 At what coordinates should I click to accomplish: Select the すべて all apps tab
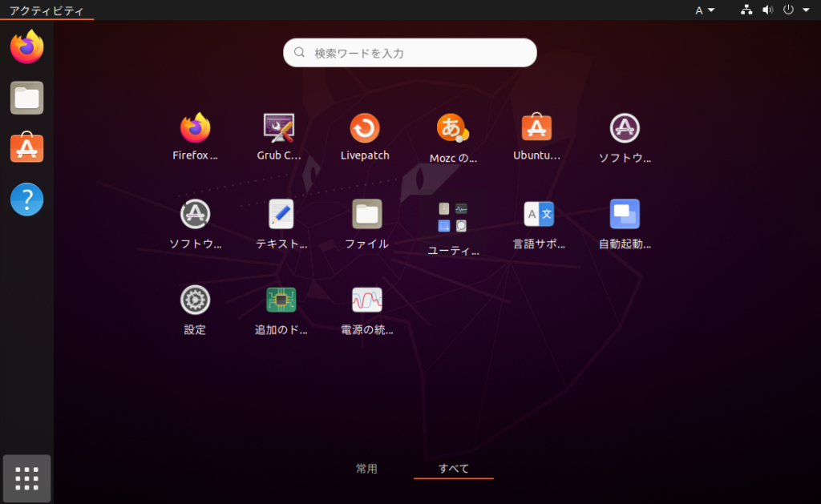click(x=454, y=469)
